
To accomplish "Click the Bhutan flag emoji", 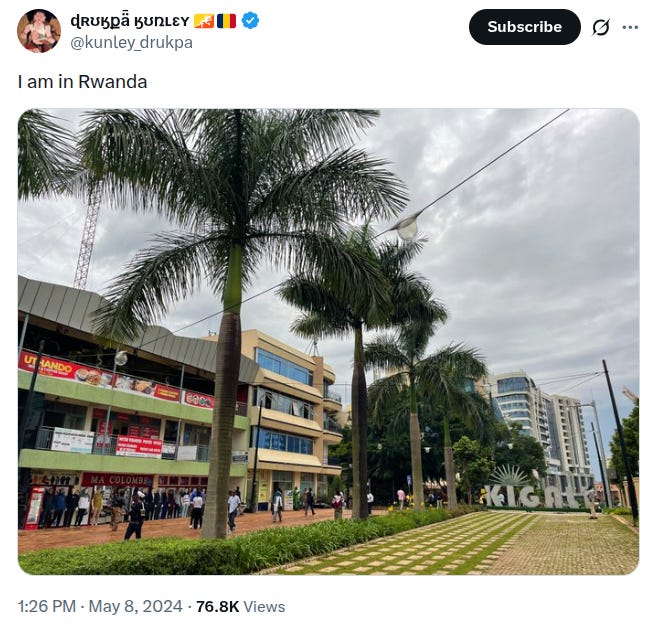I will (203, 21).
